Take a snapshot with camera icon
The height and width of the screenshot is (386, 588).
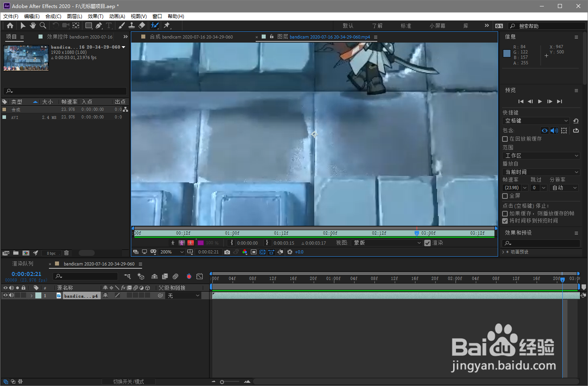[227, 252]
